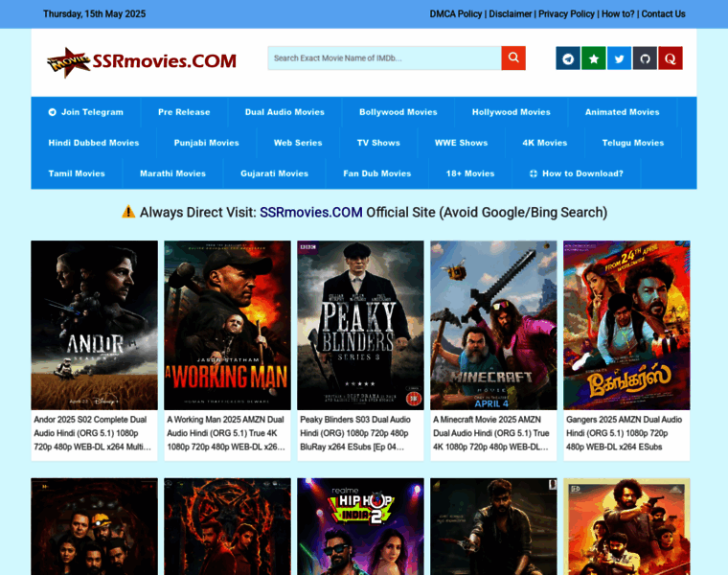Open the Privacy Policy link
The height and width of the screenshot is (575, 728).
coord(566,14)
